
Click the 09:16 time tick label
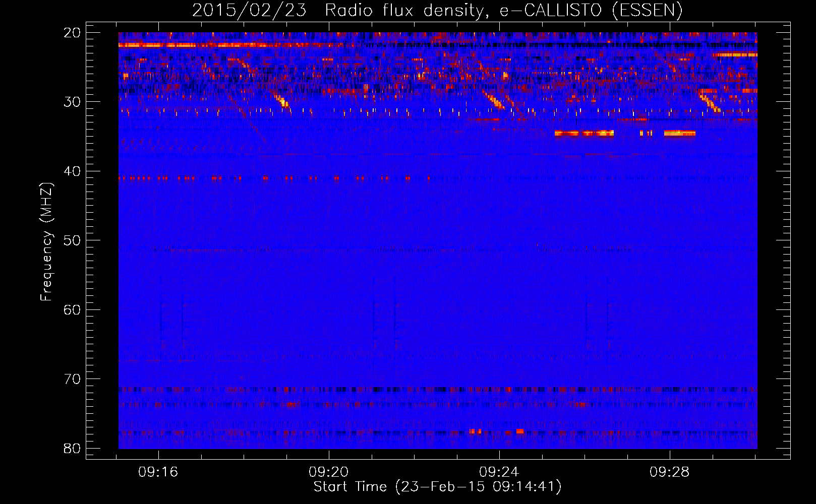(158, 472)
